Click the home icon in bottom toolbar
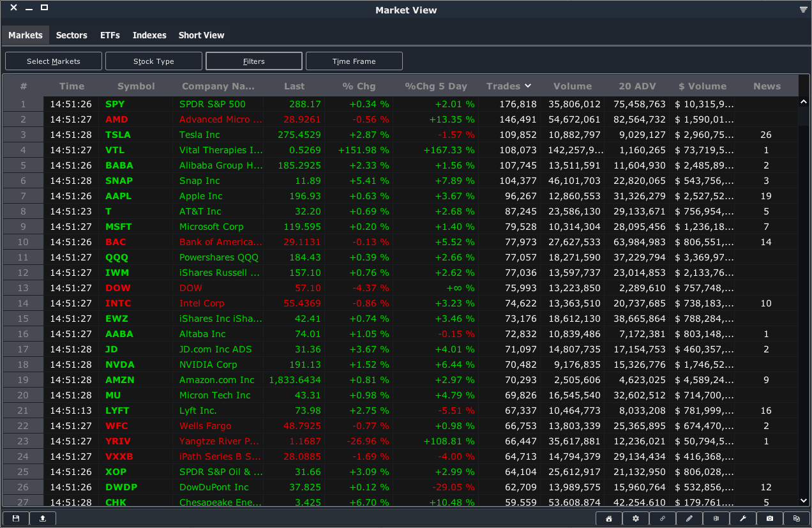This screenshot has height=528, width=812. click(x=609, y=518)
